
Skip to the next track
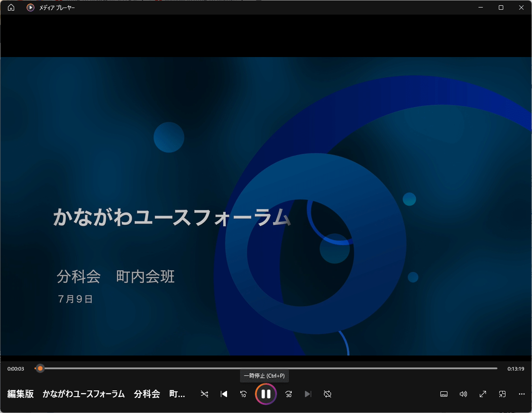308,394
